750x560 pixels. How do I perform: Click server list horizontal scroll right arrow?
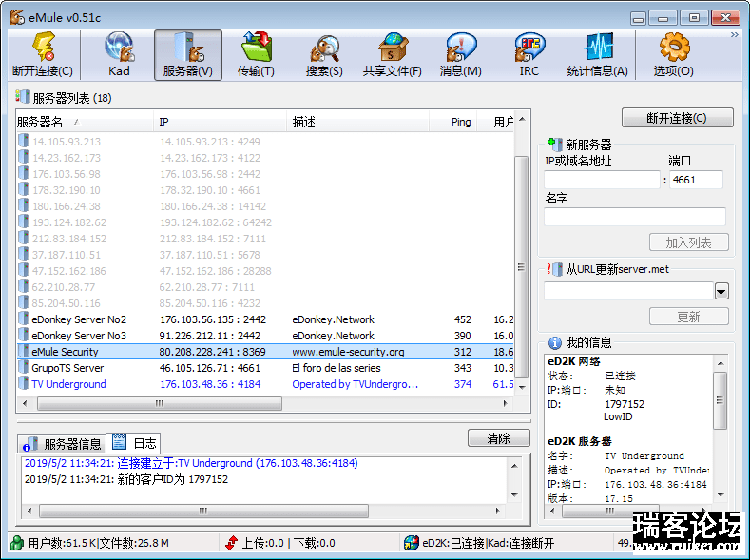[x=506, y=404]
